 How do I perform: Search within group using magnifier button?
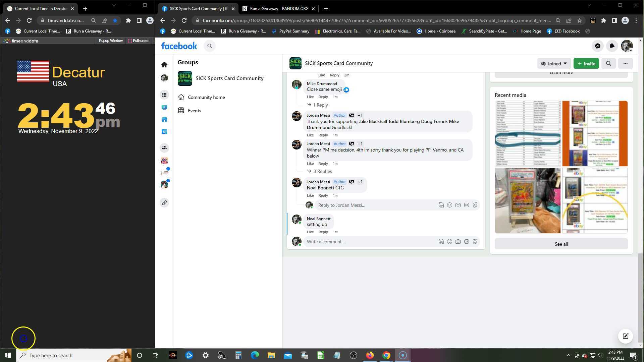tap(608, 63)
